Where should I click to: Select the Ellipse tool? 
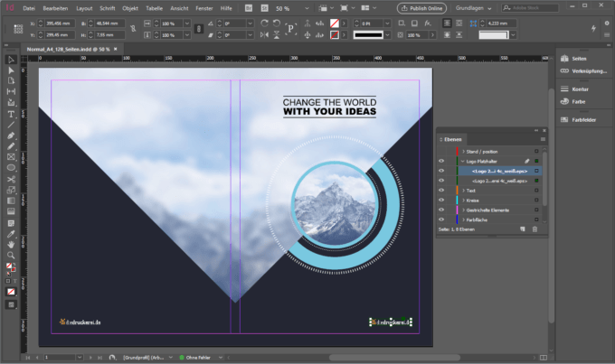pos(11,168)
